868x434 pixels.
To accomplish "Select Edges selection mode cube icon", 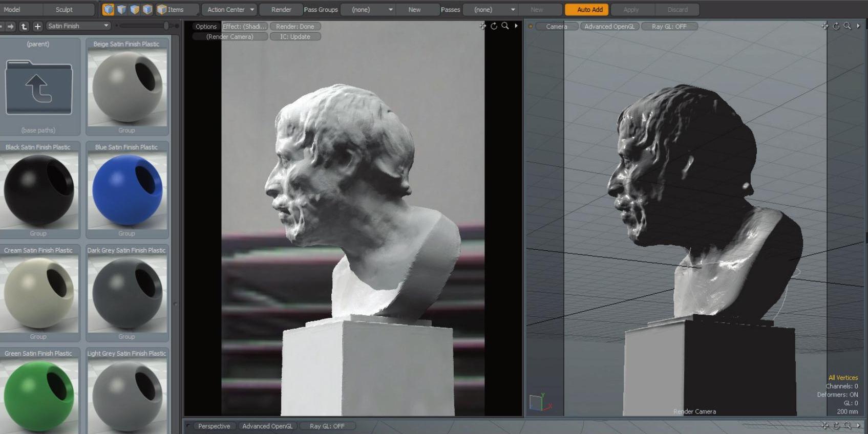I will [x=121, y=9].
